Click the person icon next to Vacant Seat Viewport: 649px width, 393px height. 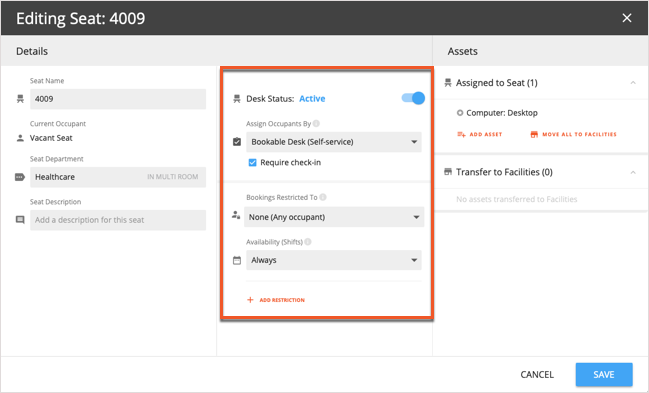[x=20, y=138]
